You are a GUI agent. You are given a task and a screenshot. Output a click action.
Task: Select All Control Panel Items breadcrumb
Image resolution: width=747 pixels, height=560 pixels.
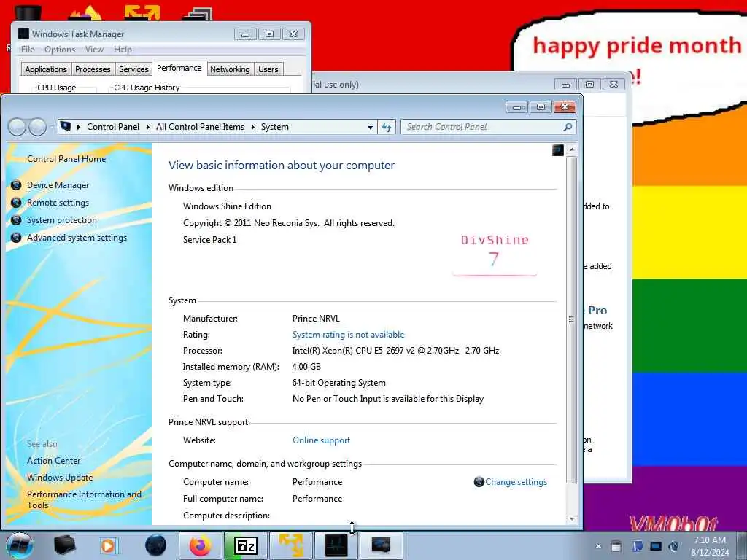(x=200, y=127)
